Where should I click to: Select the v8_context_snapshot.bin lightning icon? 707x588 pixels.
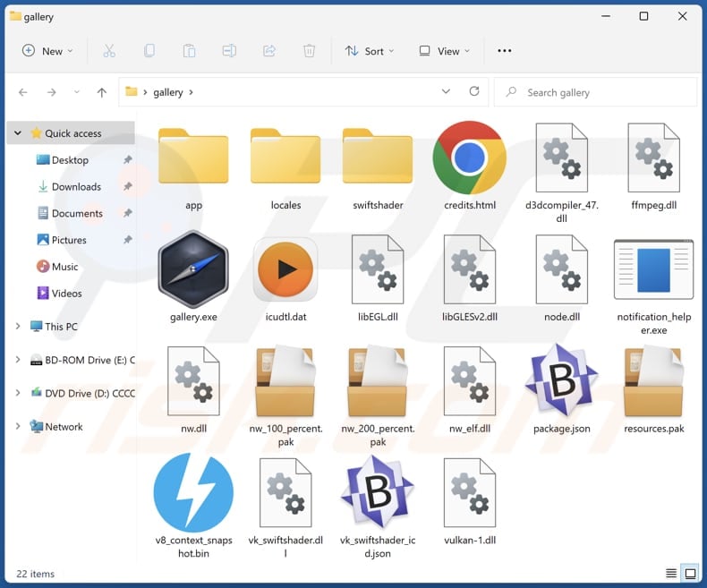[x=193, y=493]
